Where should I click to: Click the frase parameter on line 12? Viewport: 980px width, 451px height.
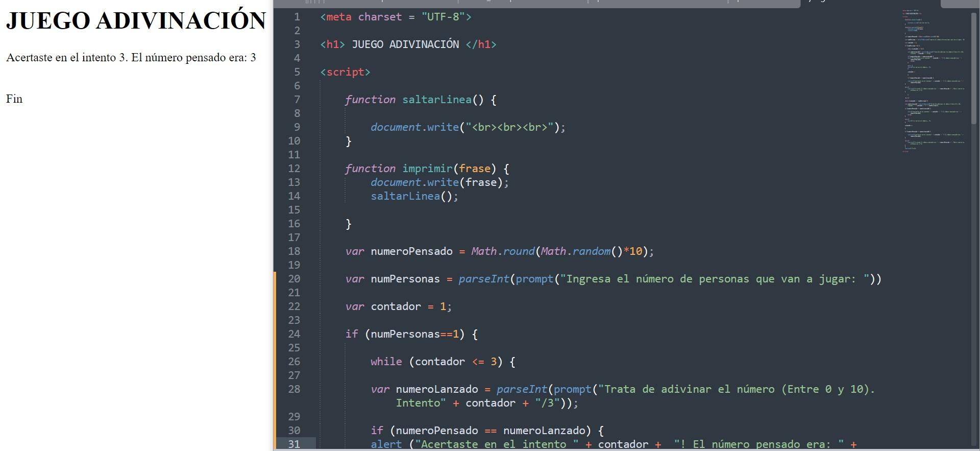(x=475, y=169)
